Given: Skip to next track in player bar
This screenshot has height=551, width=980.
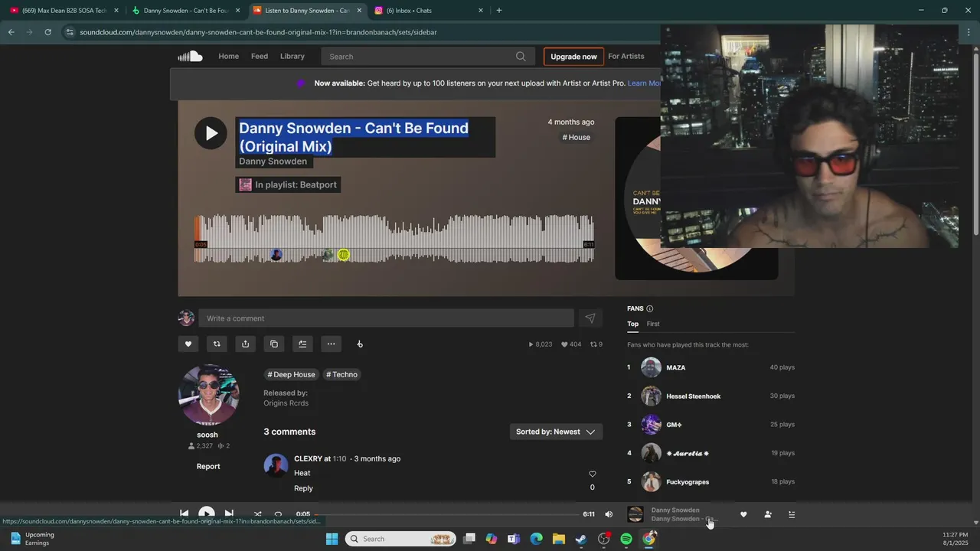Looking at the screenshot, I should click(229, 514).
